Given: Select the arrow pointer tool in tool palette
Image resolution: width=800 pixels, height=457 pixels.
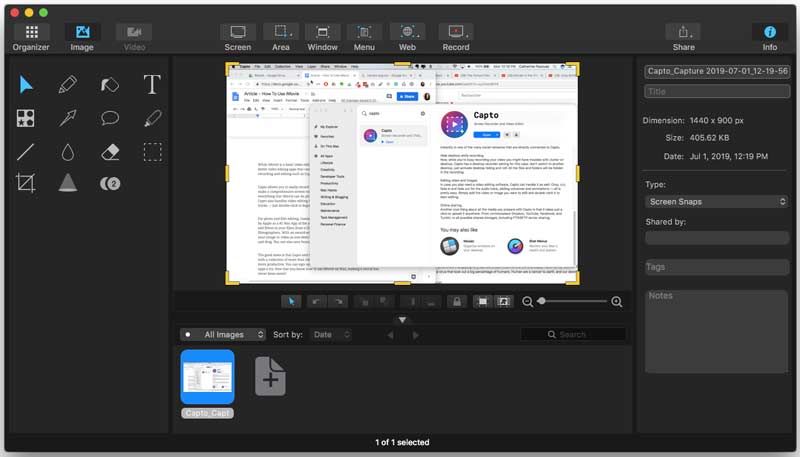Looking at the screenshot, I should (26, 85).
